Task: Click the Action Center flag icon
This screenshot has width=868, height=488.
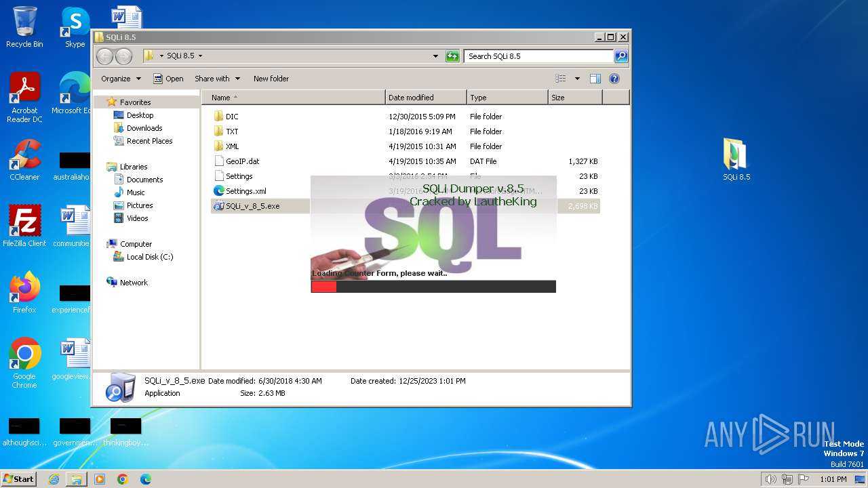Action: 804,479
